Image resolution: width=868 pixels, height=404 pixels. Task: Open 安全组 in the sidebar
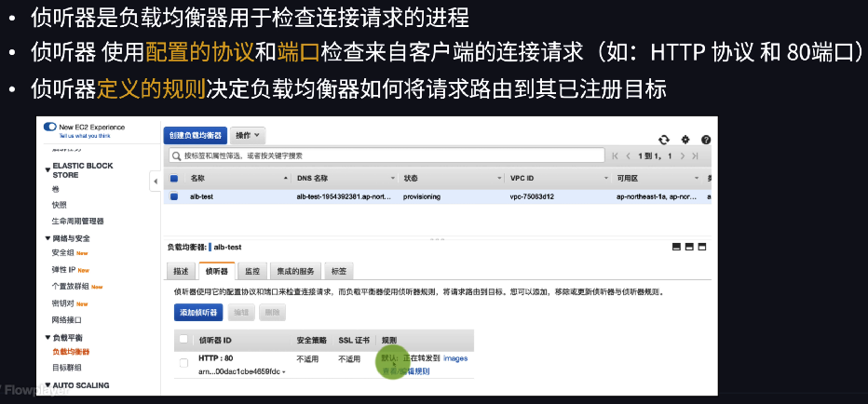click(x=63, y=253)
